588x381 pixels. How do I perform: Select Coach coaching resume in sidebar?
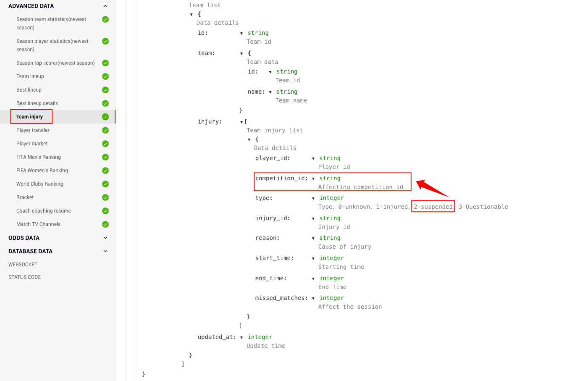pyautogui.click(x=44, y=211)
